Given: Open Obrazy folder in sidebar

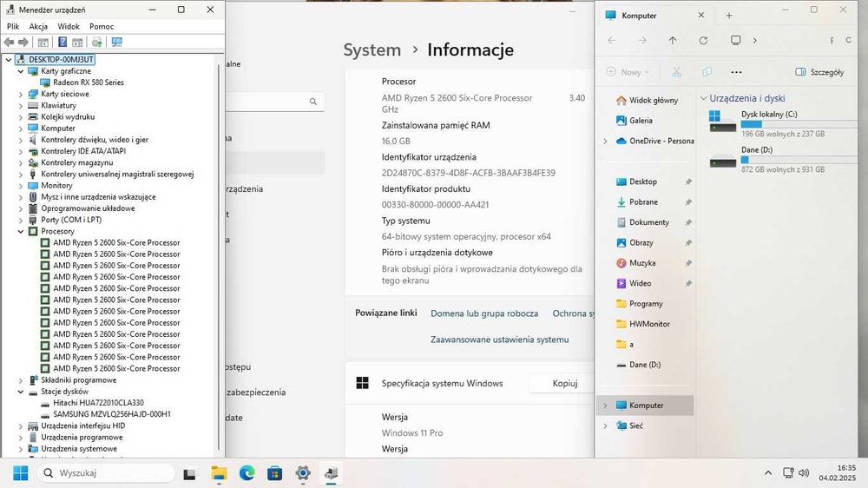Looking at the screenshot, I should 641,242.
